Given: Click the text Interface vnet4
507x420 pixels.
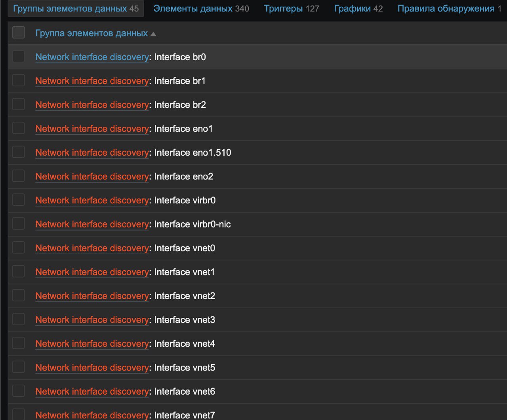Looking at the screenshot, I should pos(185,344).
